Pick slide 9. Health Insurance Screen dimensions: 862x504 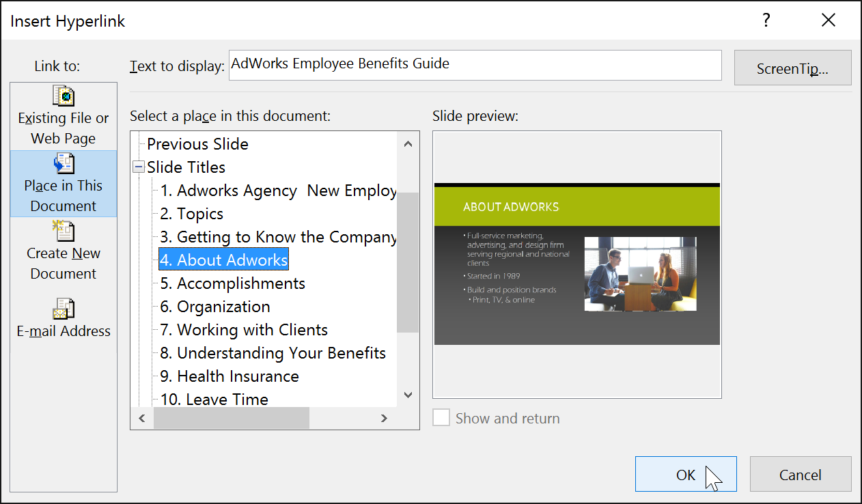click(x=230, y=376)
